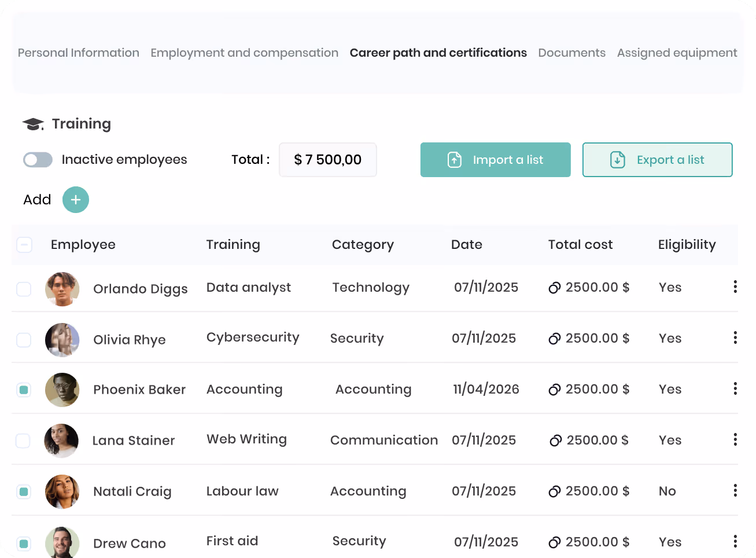This screenshot has height=558, width=756.
Task: Click the Labour law training cell
Action: tap(242, 491)
